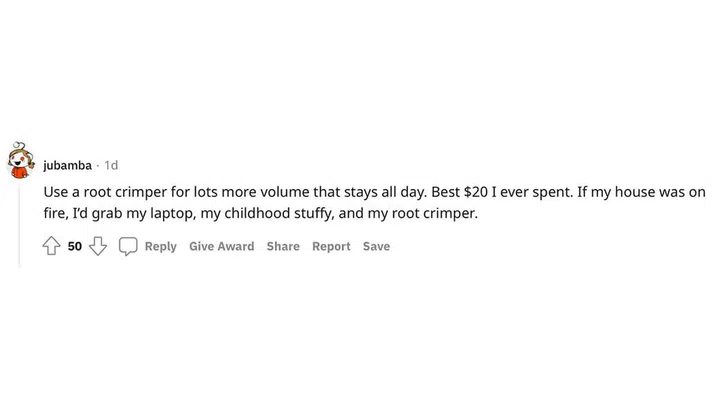Report this comment

click(331, 246)
